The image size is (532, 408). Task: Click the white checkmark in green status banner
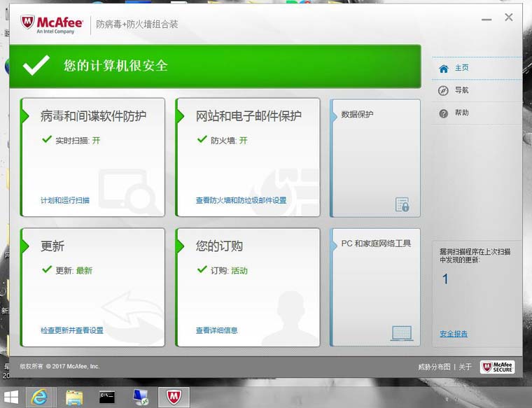(x=36, y=65)
